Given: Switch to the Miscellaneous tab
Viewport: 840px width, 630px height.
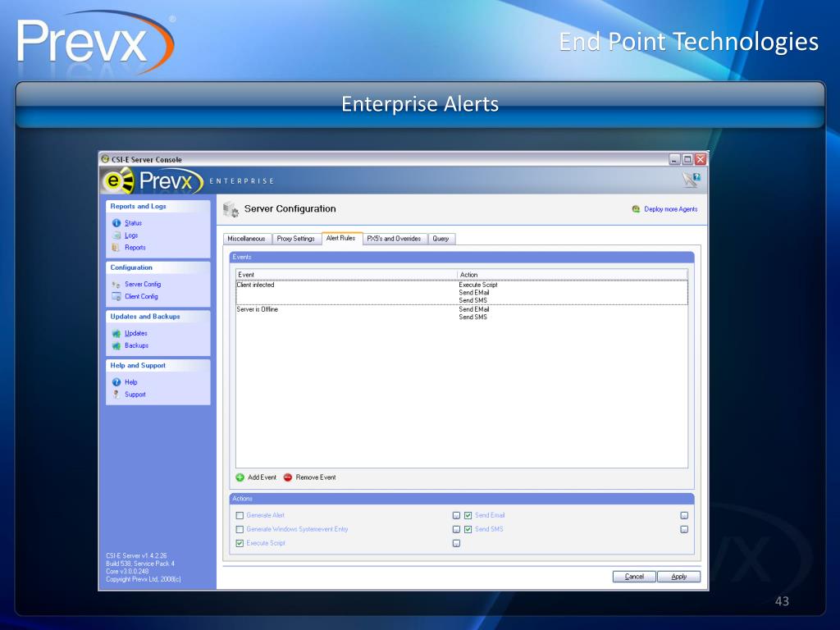Looking at the screenshot, I should [246, 239].
